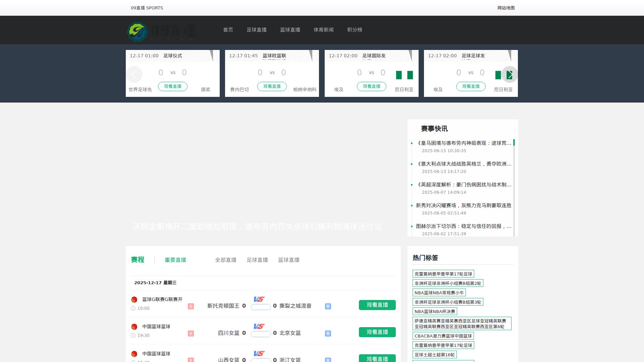Toggle the 客 away badge beside 撕裂之城混音
The height and width of the screenshot is (362, 644).
click(x=328, y=306)
